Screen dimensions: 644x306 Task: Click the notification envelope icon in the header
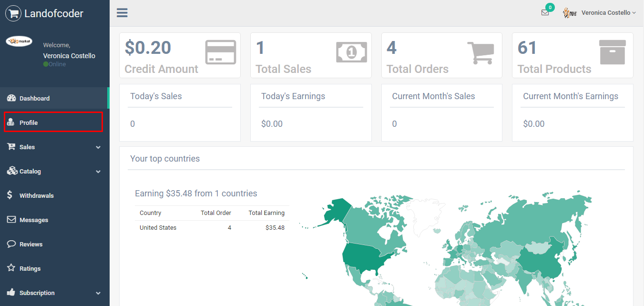545,13
